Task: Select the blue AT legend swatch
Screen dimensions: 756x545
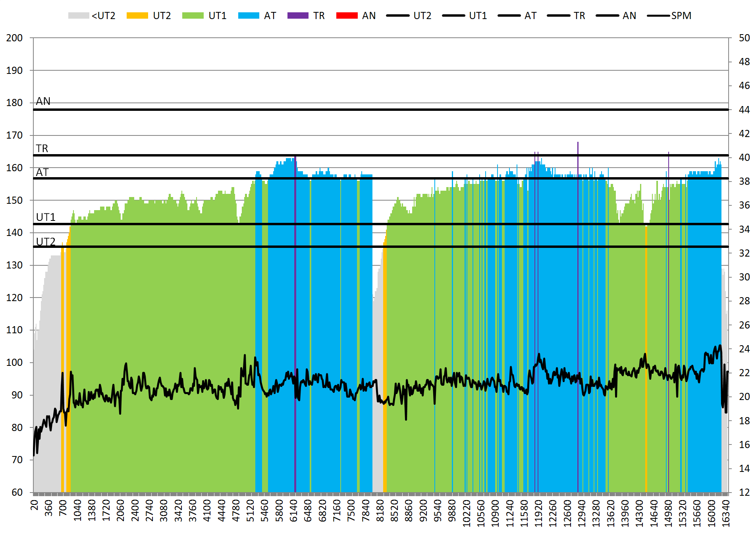Action: pos(249,16)
